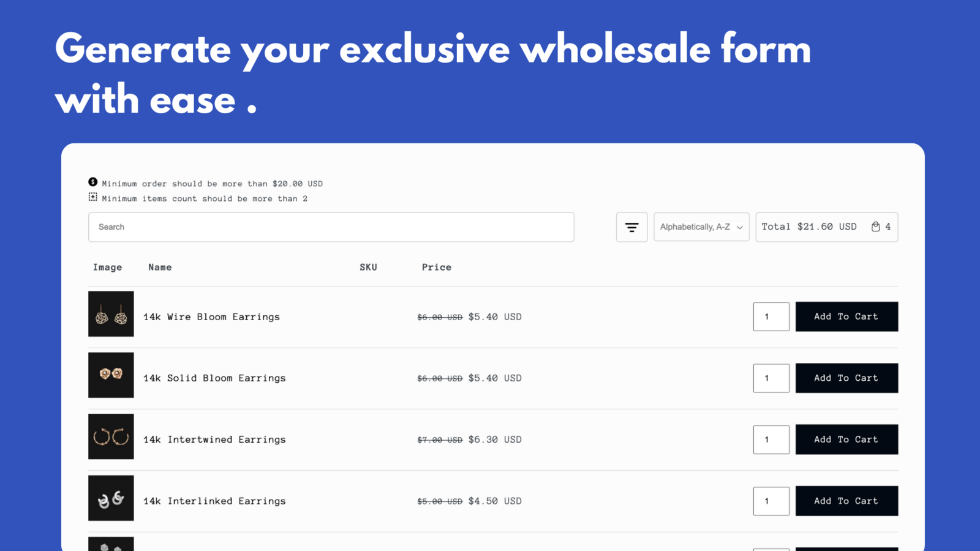Add 14k Wire Bloom Earrings to cart
Viewport: 980px width, 551px height.
point(846,317)
